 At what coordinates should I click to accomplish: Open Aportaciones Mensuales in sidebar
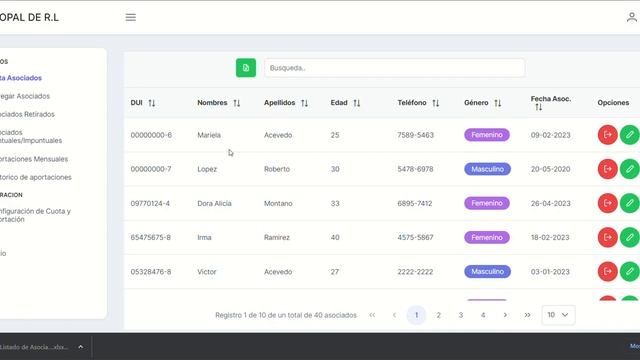34,159
